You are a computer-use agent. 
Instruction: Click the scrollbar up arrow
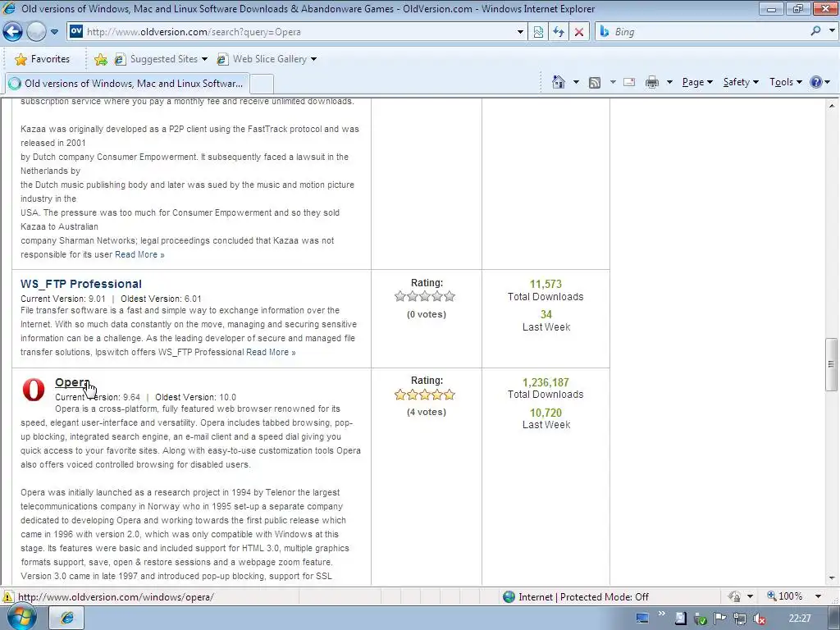832,106
